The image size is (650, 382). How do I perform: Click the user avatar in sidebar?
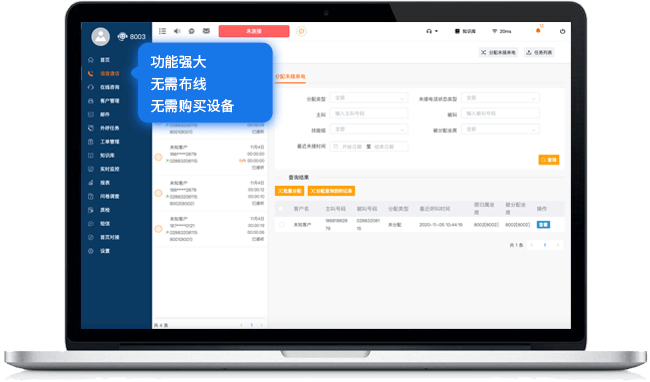pyautogui.click(x=100, y=37)
